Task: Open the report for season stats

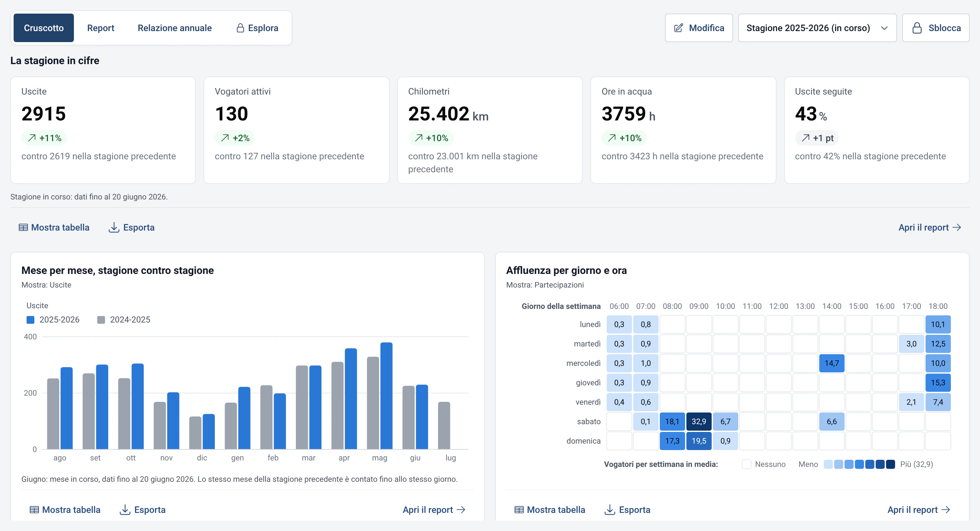Action: point(929,227)
